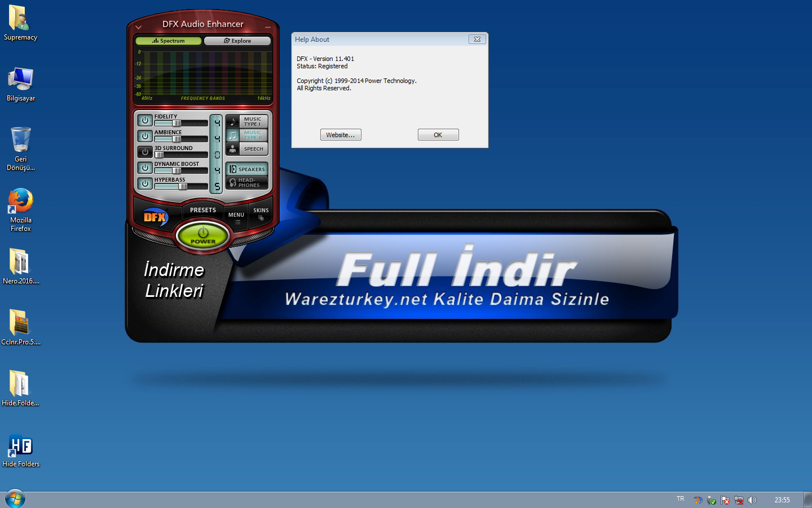Image resolution: width=812 pixels, height=508 pixels.
Task: Choose Headphones output mode
Action: 247,182
